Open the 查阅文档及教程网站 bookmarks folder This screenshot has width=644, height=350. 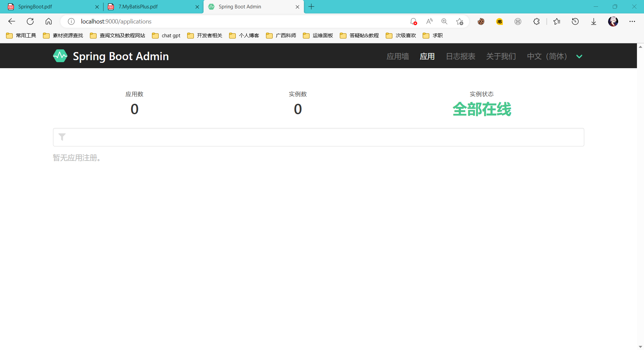point(118,36)
